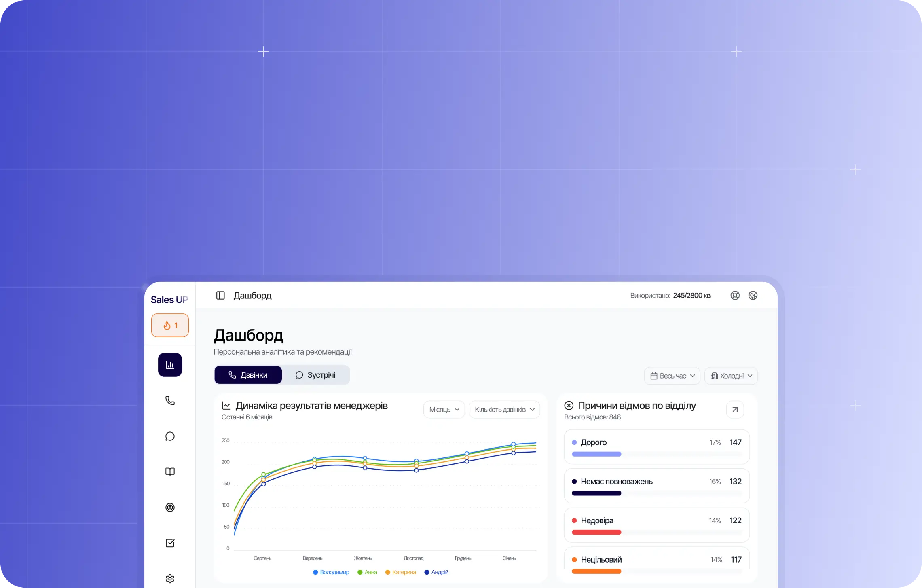The width and height of the screenshot is (922, 588).
Task: Click the lifebuoy help icon
Action: coord(735,296)
